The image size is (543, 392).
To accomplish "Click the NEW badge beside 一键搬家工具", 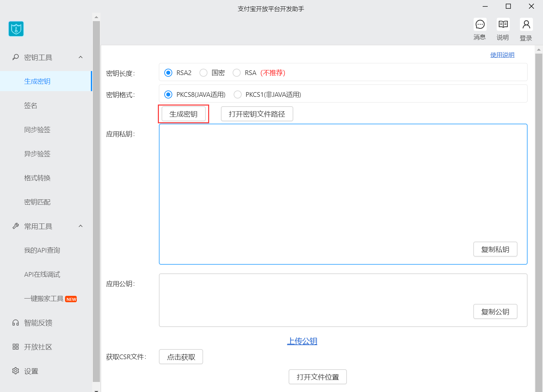I will [71, 299].
